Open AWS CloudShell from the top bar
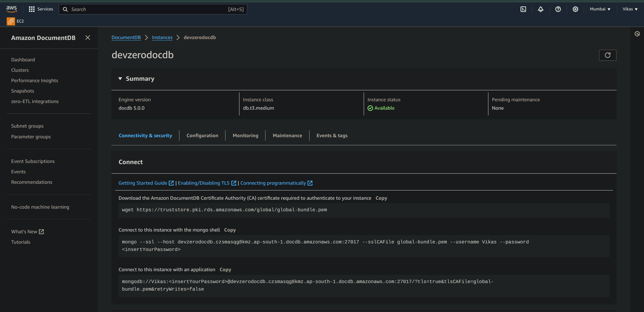The width and height of the screenshot is (644, 312). point(523,9)
